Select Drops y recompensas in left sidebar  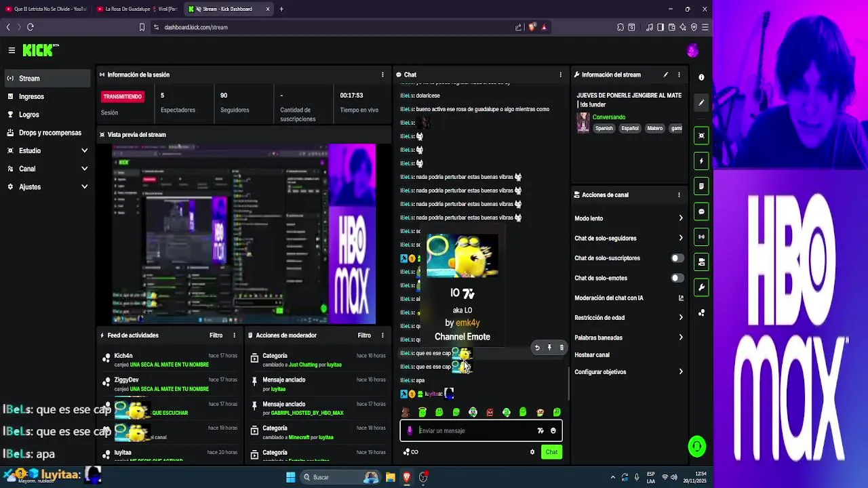pyautogui.click(x=47, y=133)
